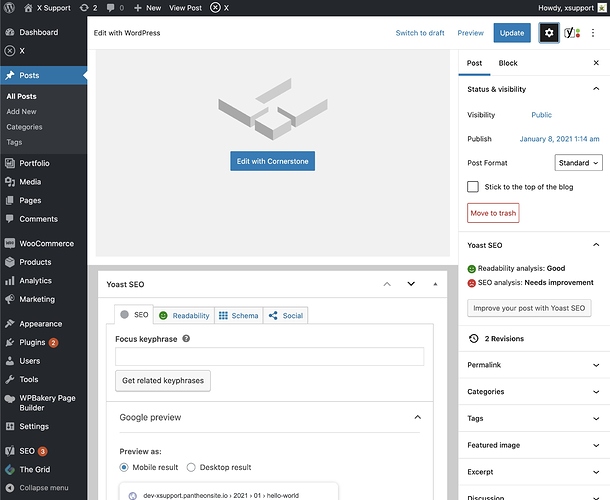Viewport: 610px width, 500px height.
Task: Expand the Excerpt panel
Action: point(534,472)
